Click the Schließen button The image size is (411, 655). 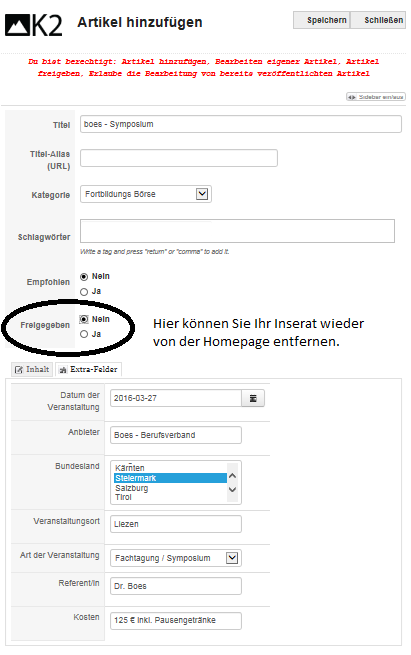[x=378, y=20]
